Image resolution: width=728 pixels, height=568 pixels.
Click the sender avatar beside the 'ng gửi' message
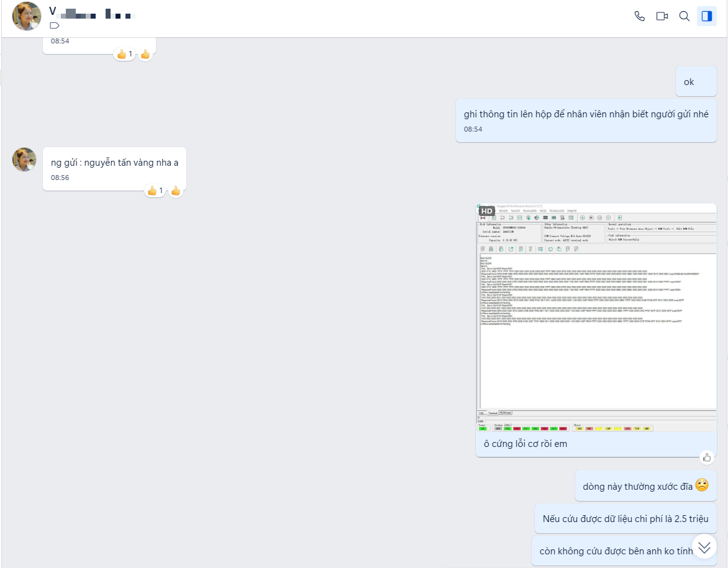[x=24, y=160]
